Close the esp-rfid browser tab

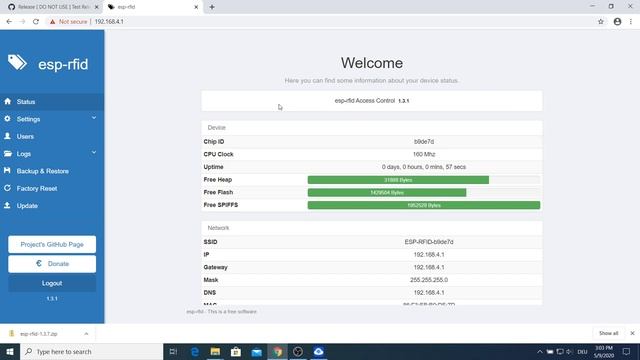[x=196, y=7]
